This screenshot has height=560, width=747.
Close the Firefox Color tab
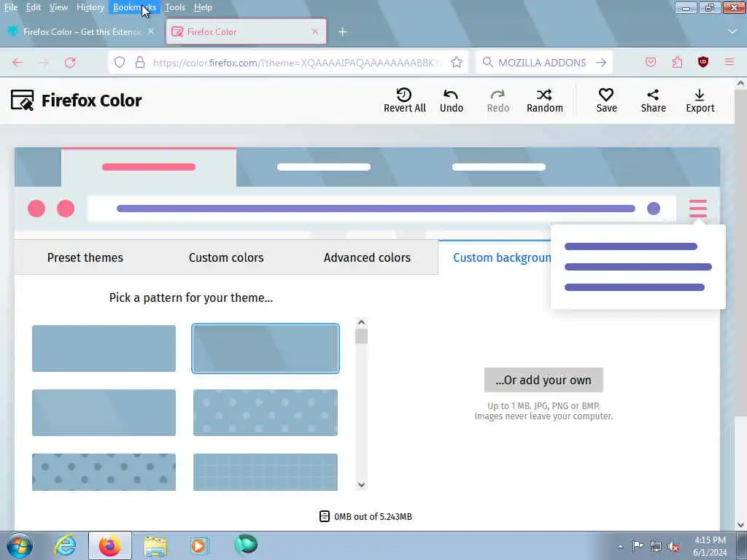click(x=315, y=31)
